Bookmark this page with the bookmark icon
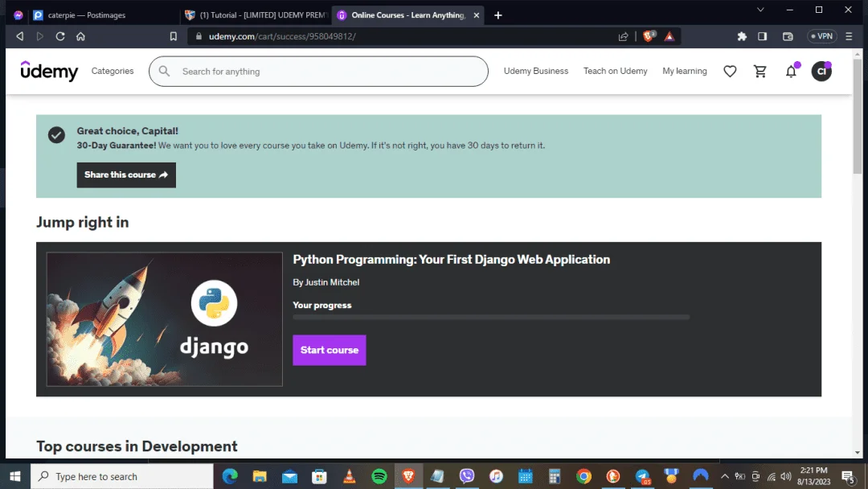This screenshot has height=489, width=868. click(x=174, y=36)
